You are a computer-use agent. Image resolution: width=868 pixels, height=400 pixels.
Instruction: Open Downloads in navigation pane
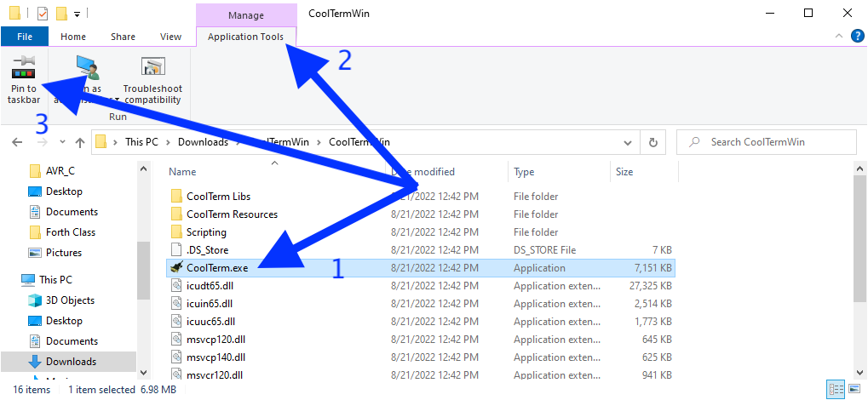click(x=71, y=362)
